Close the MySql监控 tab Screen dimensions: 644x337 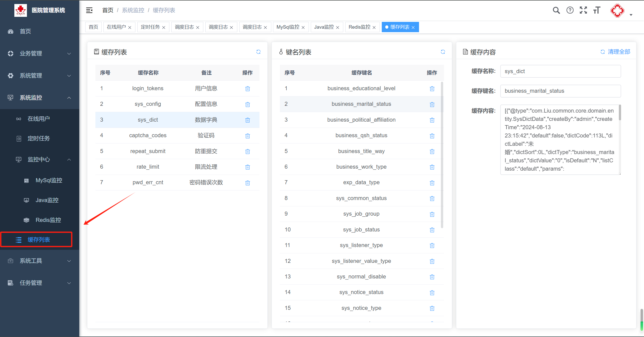[x=303, y=27]
